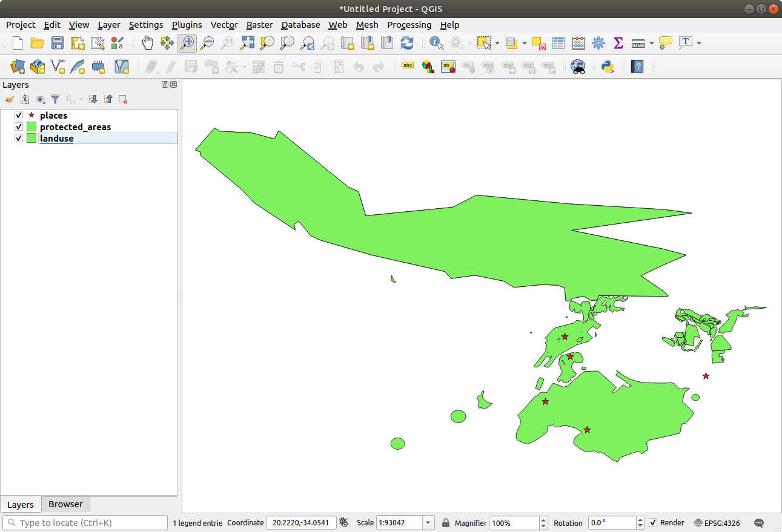The image size is (782, 532).
Task: Click Zoom Full extent icon
Action: coord(247,43)
